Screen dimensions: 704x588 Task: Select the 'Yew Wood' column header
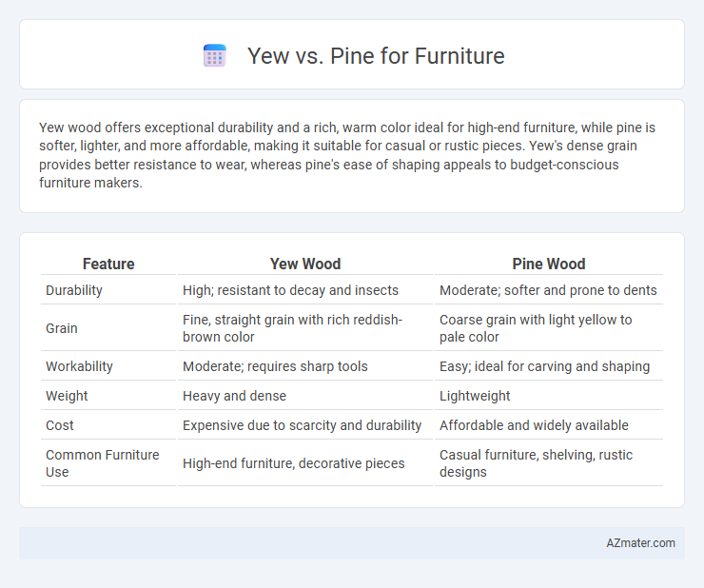pos(305,264)
